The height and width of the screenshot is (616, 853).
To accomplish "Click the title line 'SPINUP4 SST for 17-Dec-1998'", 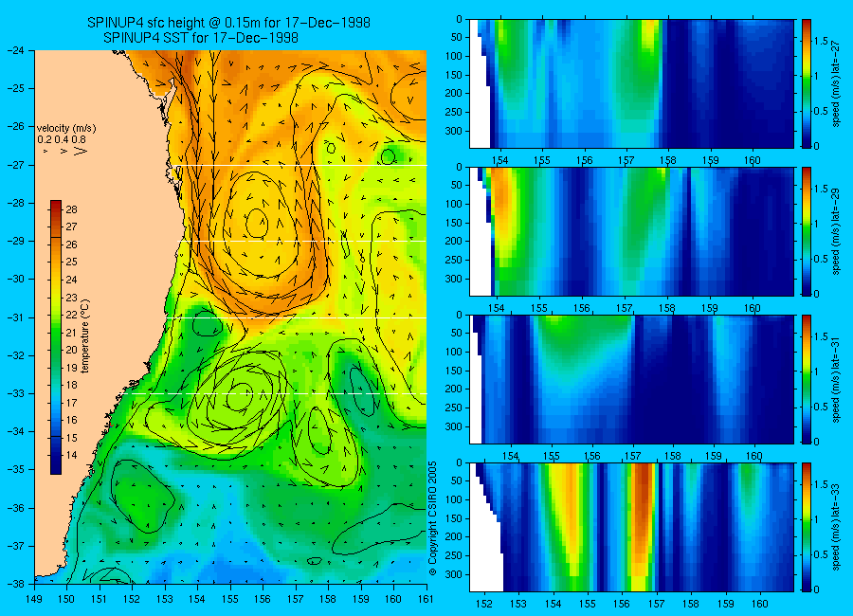I will 201,38.
